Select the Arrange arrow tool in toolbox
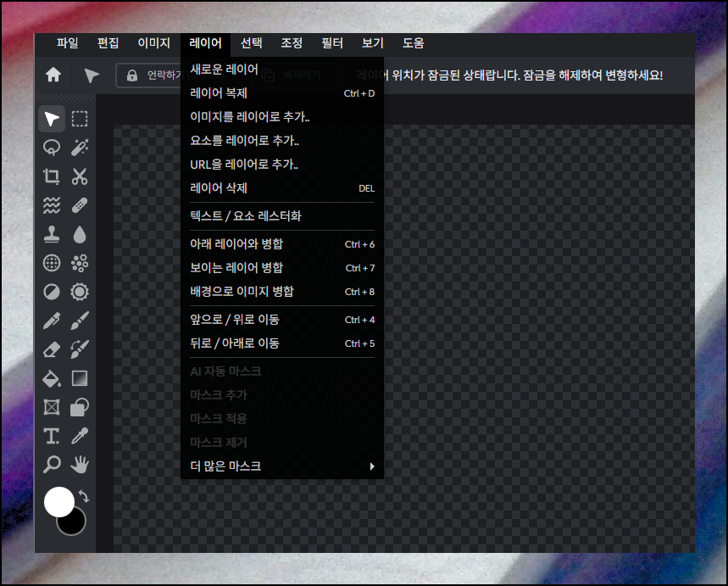Screen dimensions: 728x586 coord(52,119)
